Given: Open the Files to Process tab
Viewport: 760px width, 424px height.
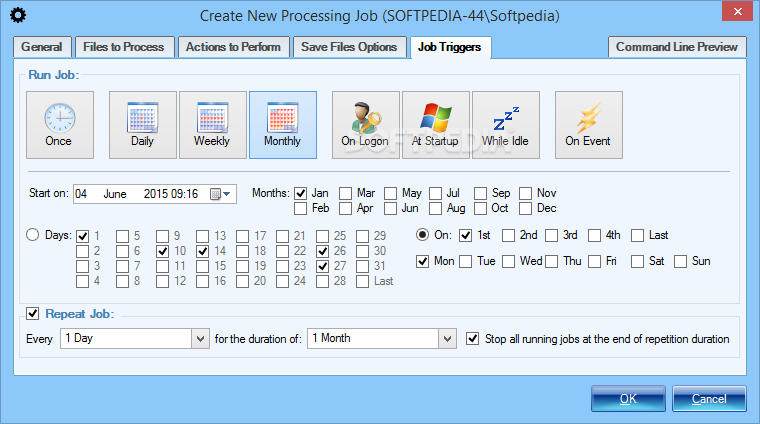Looking at the screenshot, I should (124, 47).
